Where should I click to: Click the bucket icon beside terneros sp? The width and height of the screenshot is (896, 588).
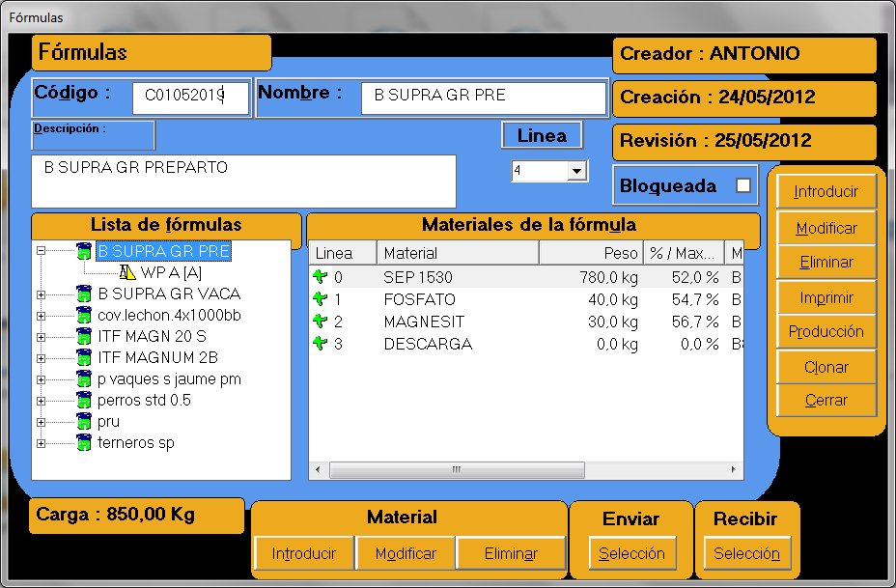(x=84, y=443)
